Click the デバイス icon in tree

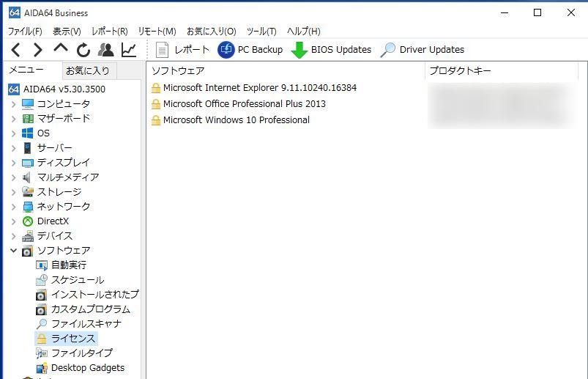(28, 236)
